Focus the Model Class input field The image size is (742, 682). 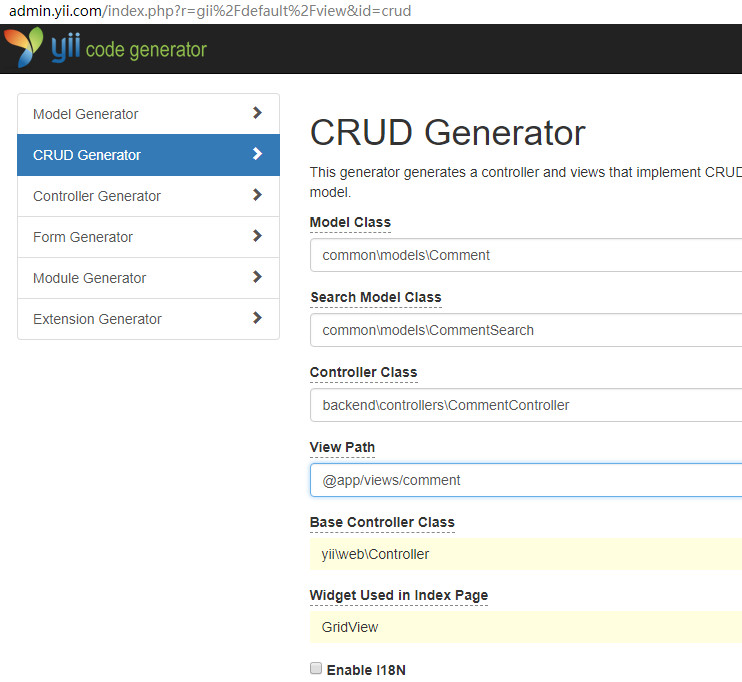point(526,255)
